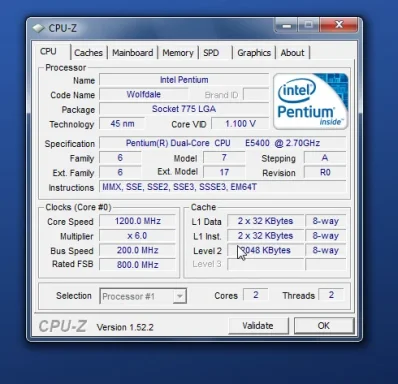398x384 pixels.
Task: Click the Ext. Model value '17'
Action: [224, 172]
